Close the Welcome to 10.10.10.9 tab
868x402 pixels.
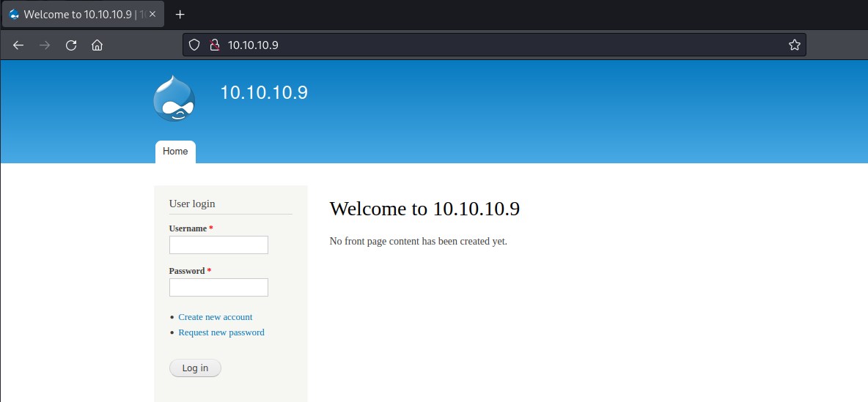pyautogui.click(x=152, y=15)
